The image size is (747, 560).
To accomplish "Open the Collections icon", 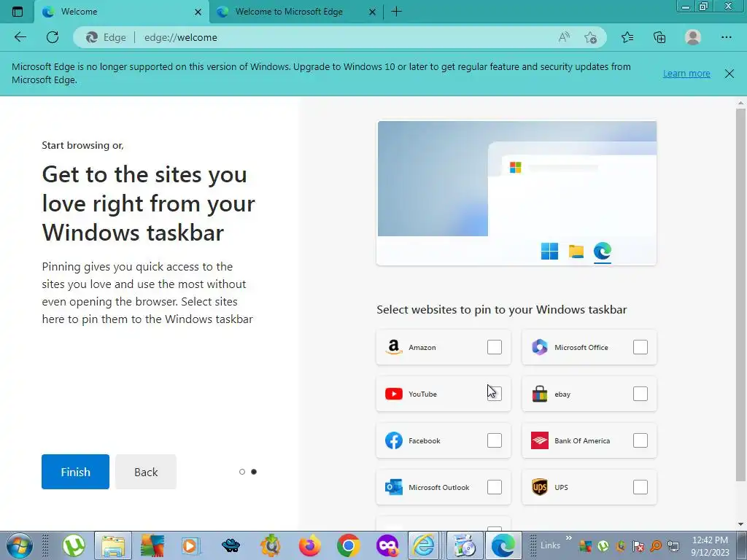I will pos(659,37).
